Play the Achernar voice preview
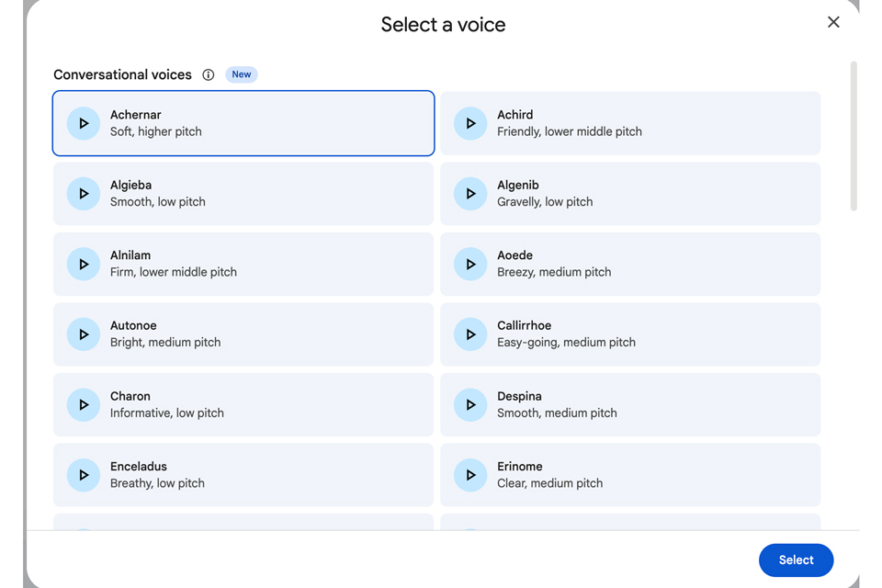 pyautogui.click(x=84, y=123)
